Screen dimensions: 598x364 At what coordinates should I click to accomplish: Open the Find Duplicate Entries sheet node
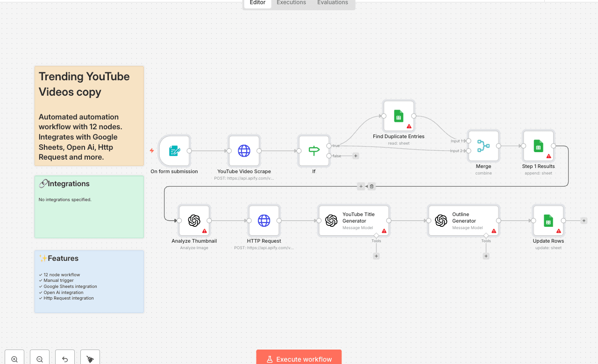click(x=399, y=116)
